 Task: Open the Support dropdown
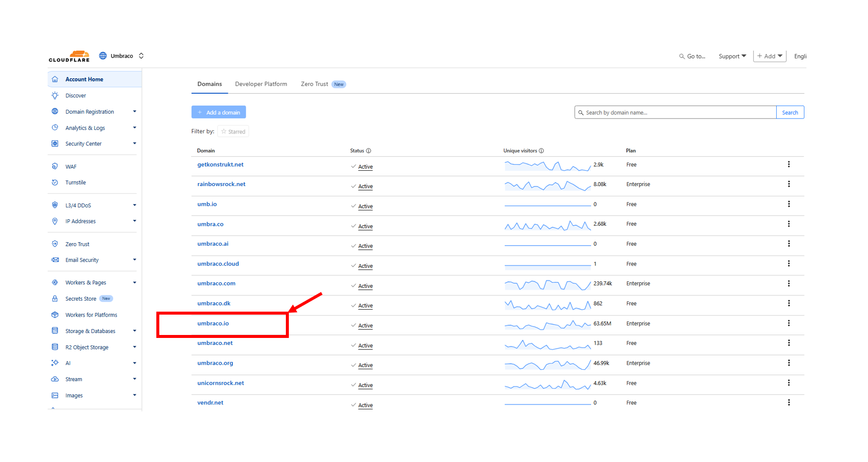(x=732, y=57)
